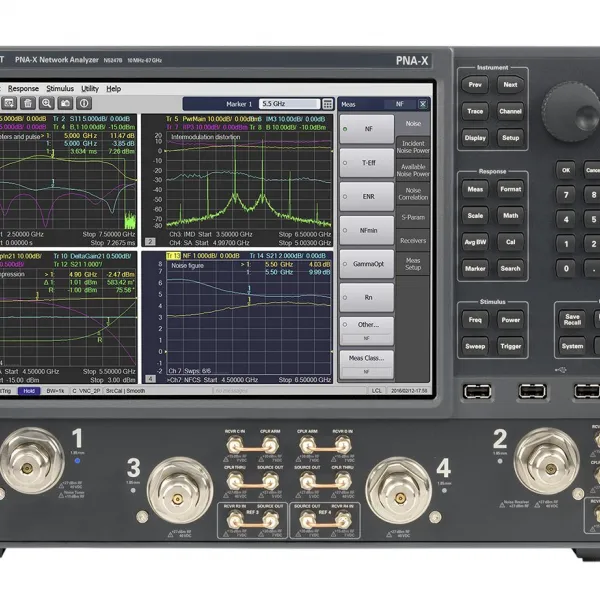Click the Marker 1 frequency input field
600x600 pixels.
(x=289, y=104)
